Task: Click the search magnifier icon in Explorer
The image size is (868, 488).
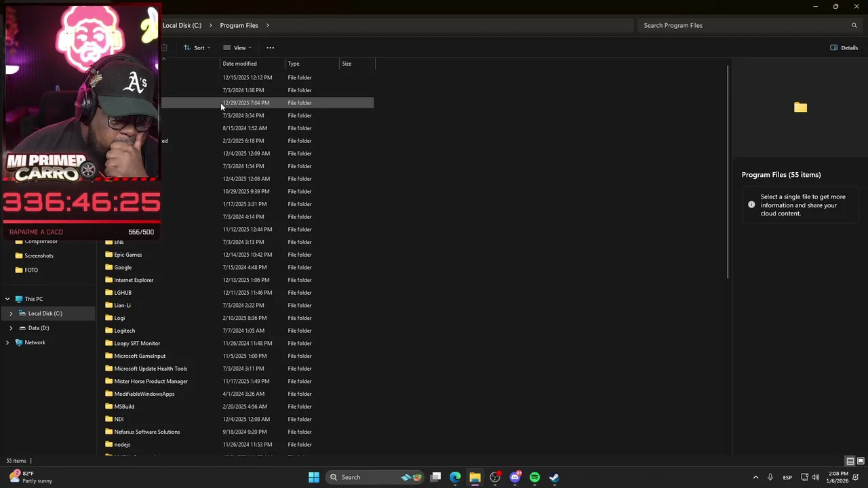Action: click(x=854, y=25)
